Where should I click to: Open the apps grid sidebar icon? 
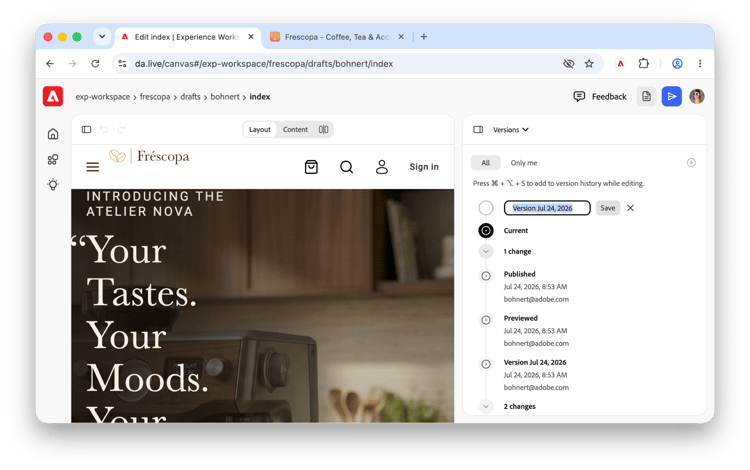53,159
